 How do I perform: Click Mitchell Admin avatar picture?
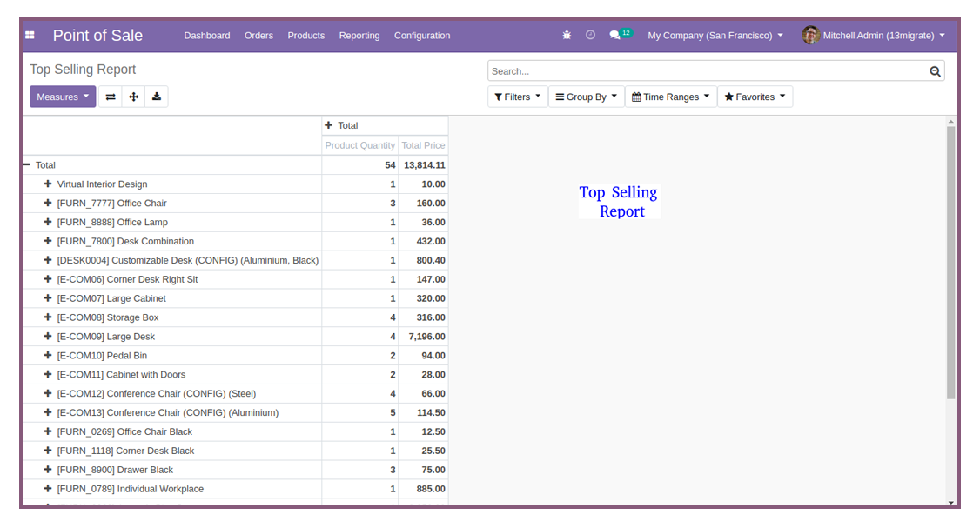pos(810,35)
